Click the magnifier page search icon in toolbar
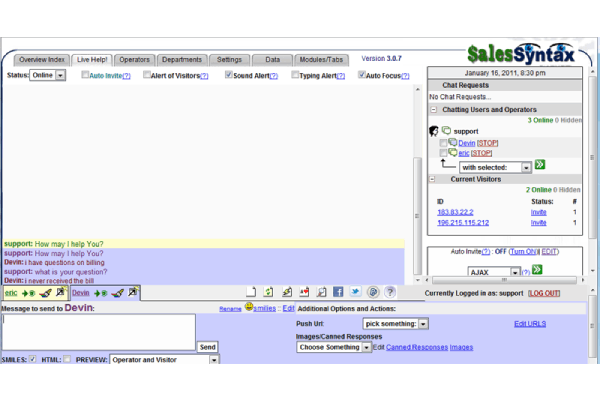Image resolution: width=600 pixels, height=400 pixels. pos(322,292)
